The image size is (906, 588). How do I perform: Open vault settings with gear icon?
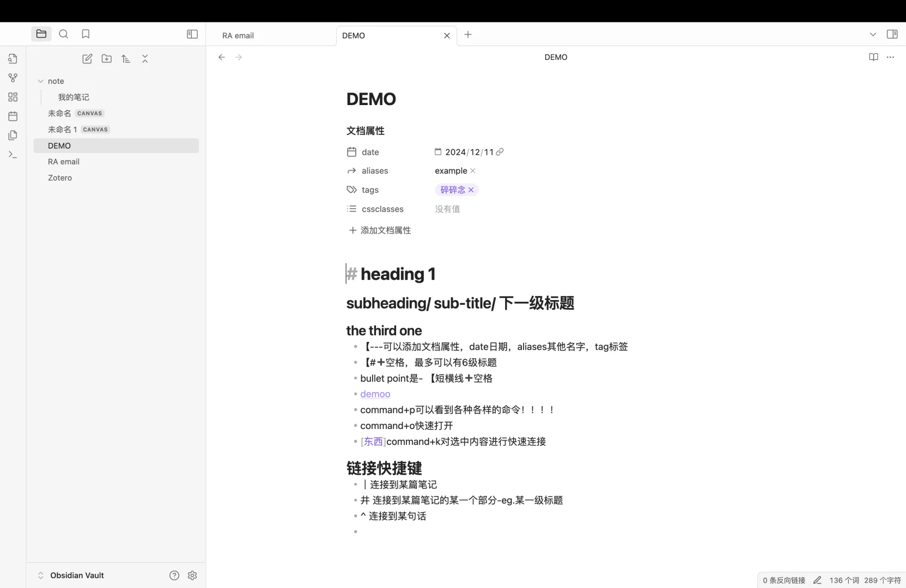click(192, 575)
